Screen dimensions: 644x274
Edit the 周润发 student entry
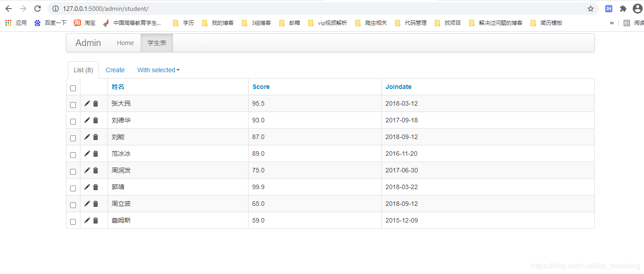pos(87,170)
